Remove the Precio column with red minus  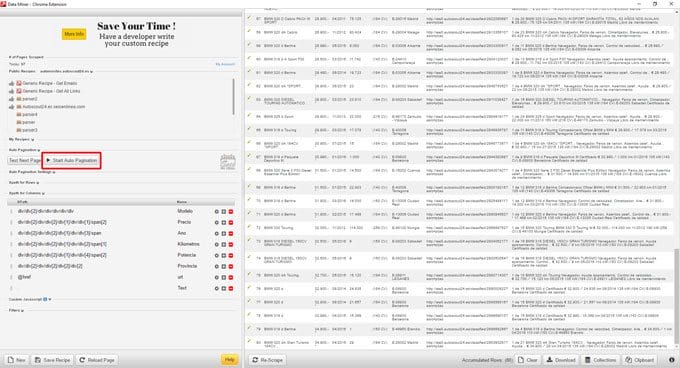(x=231, y=222)
